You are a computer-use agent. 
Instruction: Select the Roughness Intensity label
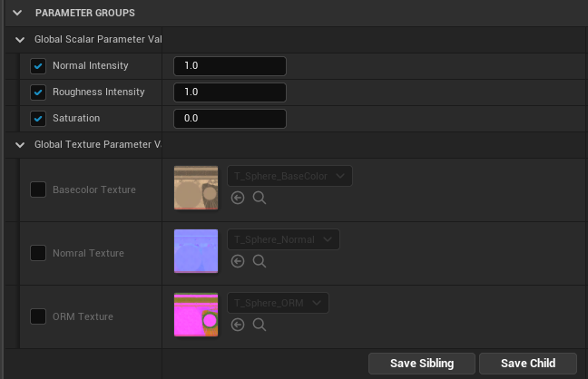click(99, 92)
